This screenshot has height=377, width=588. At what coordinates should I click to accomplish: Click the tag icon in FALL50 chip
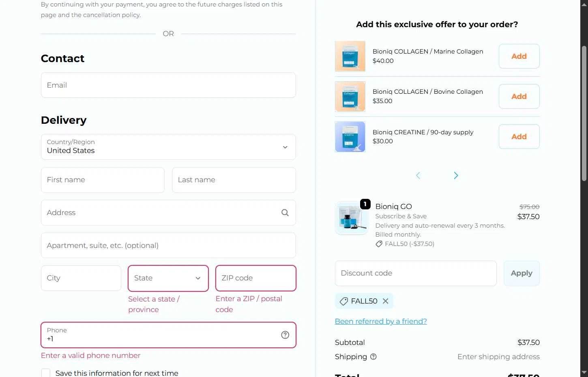pyautogui.click(x=343, y=301)
